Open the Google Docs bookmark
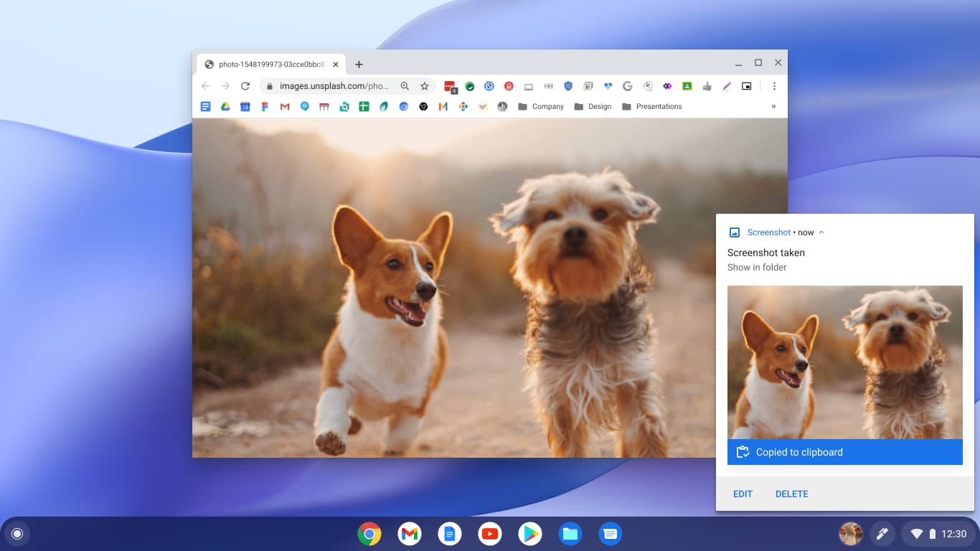 pos(206,106)
